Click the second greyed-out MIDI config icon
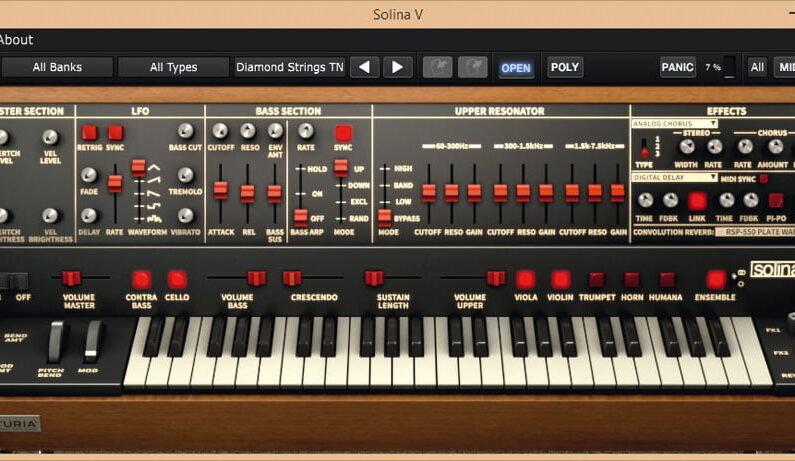The height and width of the screenshot is (461, 795). [x=473, y=67]
